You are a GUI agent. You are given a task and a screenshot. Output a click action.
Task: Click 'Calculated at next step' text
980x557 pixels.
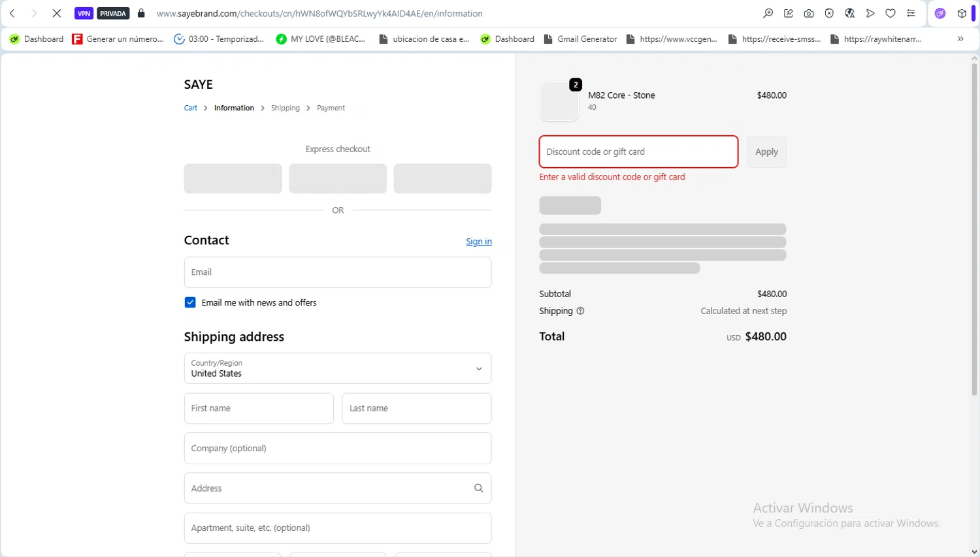tap(743, 311)
